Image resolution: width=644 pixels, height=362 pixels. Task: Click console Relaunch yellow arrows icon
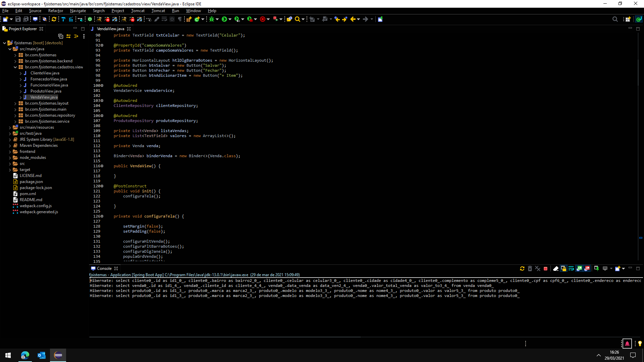[522, 268]
